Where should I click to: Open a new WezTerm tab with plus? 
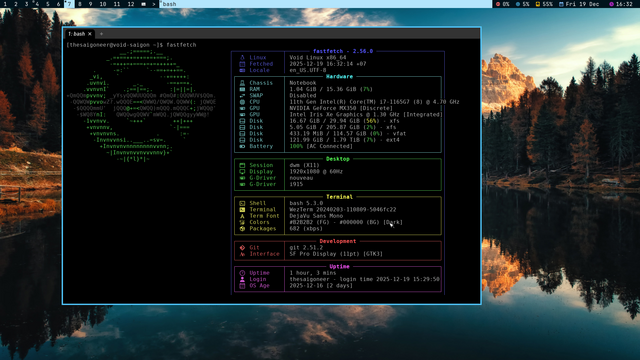click(x=101, y=34)
